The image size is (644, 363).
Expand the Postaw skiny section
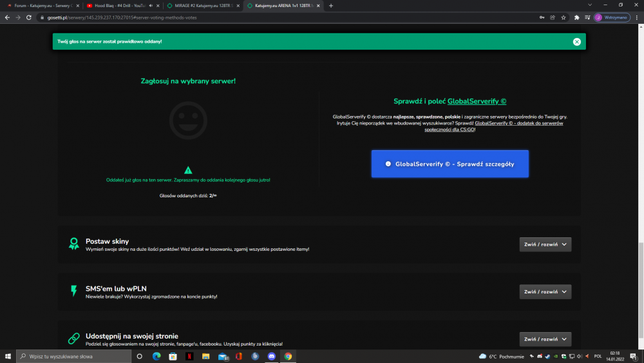click(545, 244)
